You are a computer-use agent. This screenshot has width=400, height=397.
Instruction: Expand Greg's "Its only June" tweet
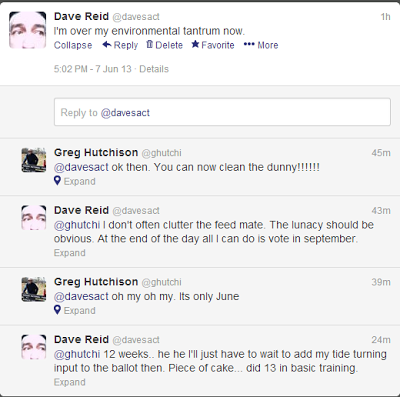point(80,310)
